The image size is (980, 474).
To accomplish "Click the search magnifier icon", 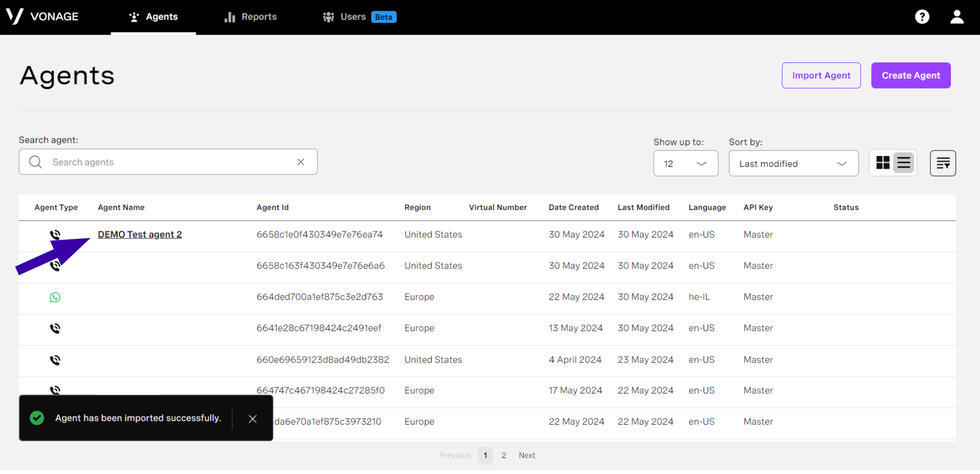I will coord(35,162).
